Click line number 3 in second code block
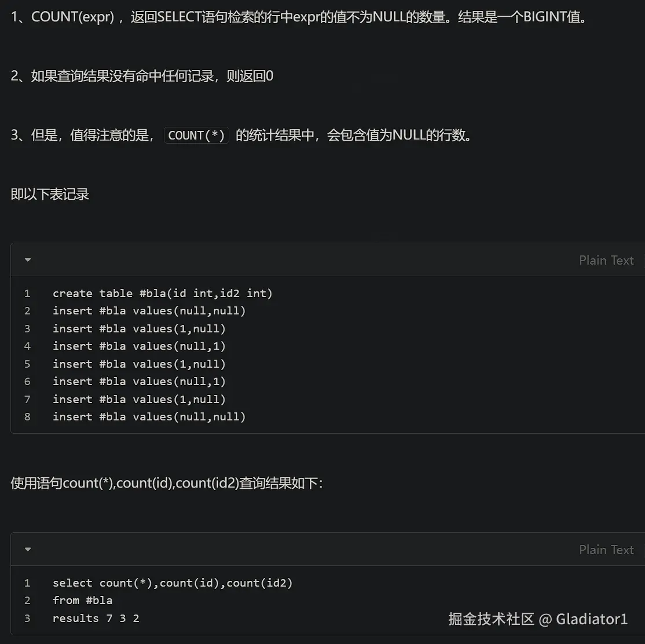Screen dimensions: 645x644 tap(27, 618)
